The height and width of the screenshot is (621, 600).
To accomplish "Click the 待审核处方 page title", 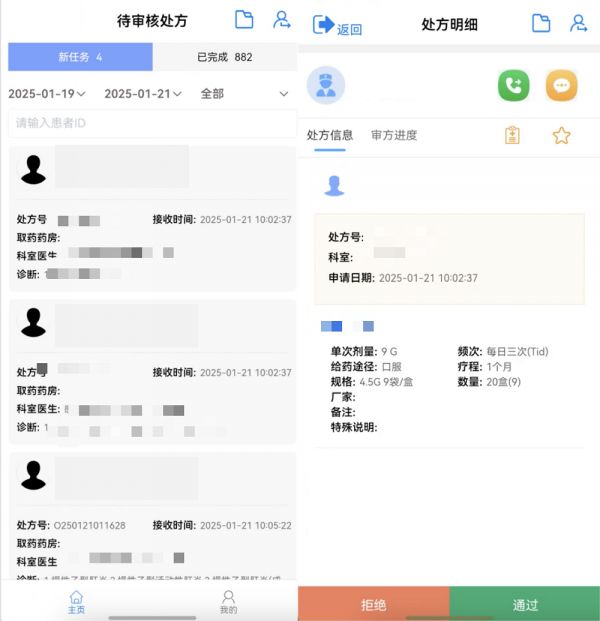I will click(152, 21).
